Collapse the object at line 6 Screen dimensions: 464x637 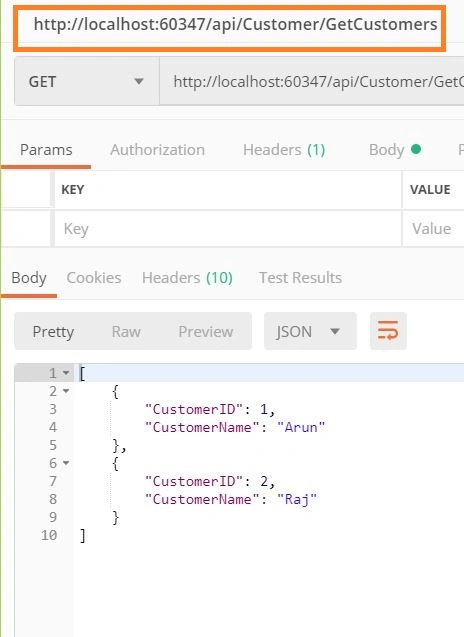click(66, 463)
